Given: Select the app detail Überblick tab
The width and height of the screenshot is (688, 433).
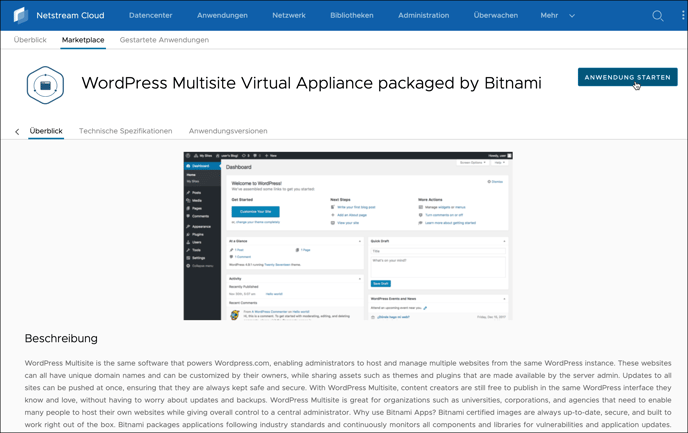Looking at the screenshot, I should (x=46, y=131).
